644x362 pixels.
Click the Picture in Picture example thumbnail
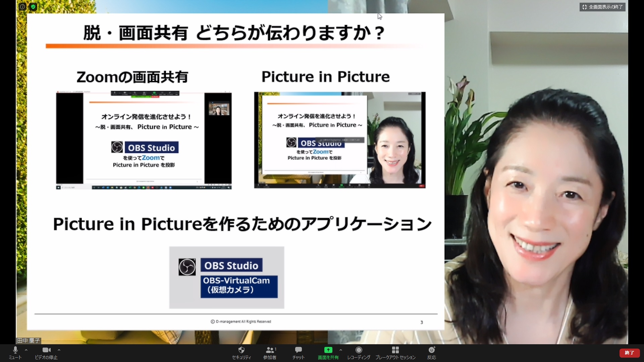click(340, 140)
